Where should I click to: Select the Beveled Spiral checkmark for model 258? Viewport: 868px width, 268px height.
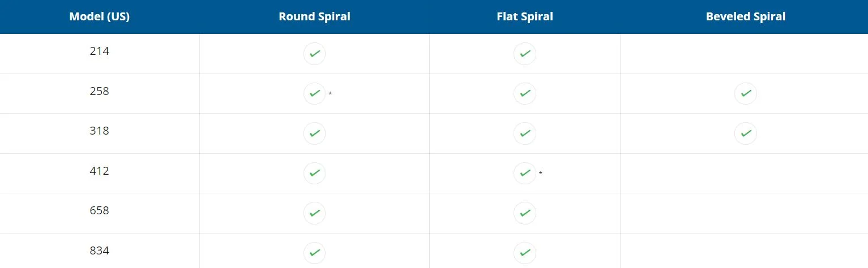(x=746, y=93)
